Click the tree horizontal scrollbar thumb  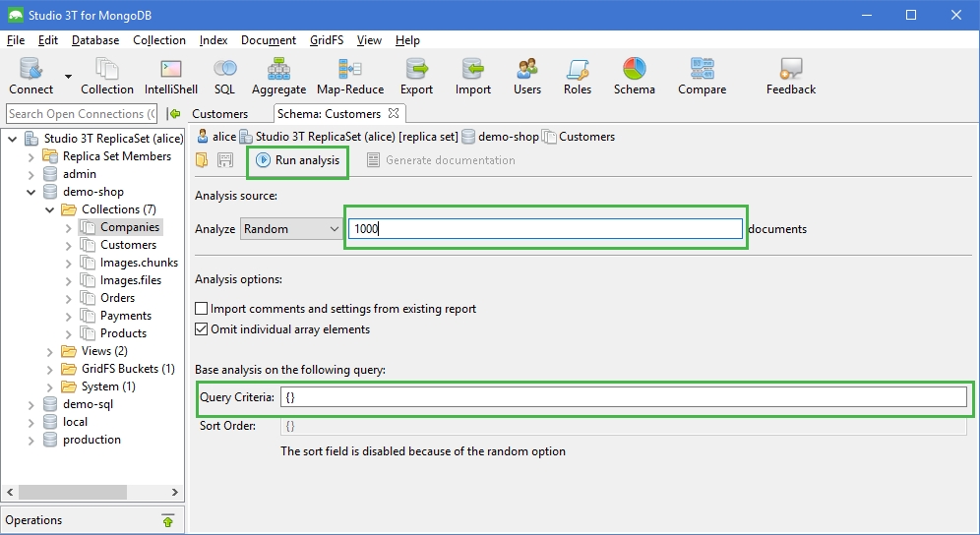(x=73, y=493)
